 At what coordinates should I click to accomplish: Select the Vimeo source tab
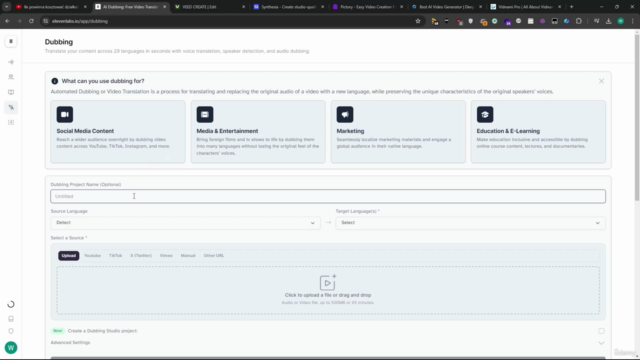[x=166, y=256]
